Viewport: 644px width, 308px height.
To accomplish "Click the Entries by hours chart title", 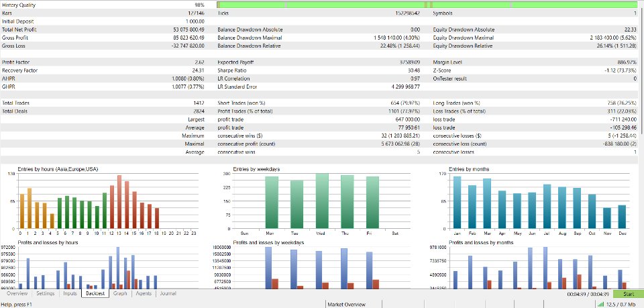I will 58,169.
